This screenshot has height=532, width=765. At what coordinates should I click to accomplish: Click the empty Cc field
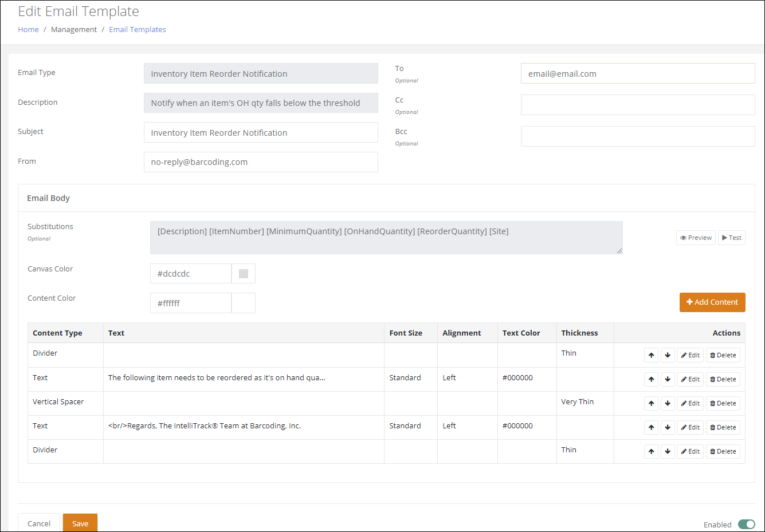pos(638,105)
